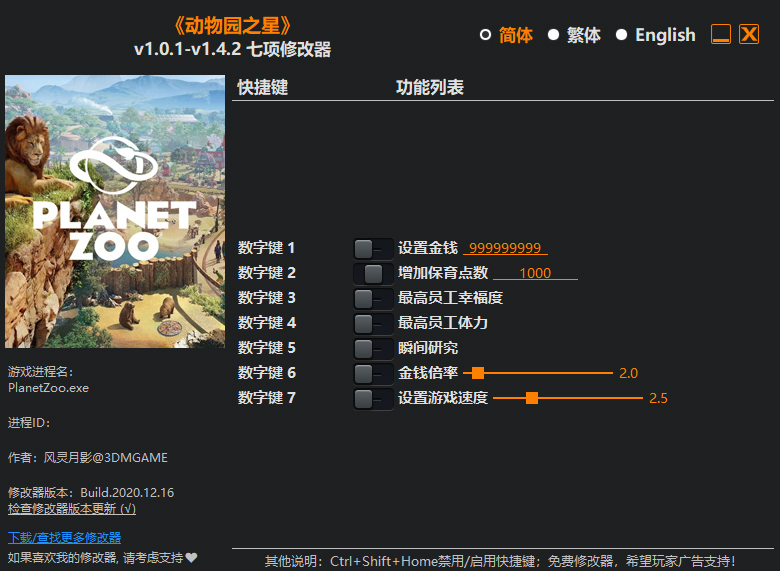Click the 数字键 6 hotkey label
Image resolution: width=780 pixels, height=571 pixels.
(267, 373)
